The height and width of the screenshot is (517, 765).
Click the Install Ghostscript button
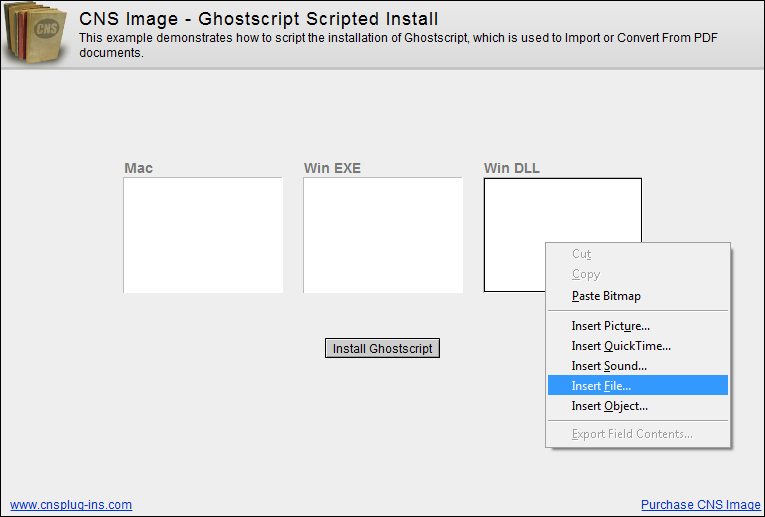pyautogui.click(x=382, y=348)
